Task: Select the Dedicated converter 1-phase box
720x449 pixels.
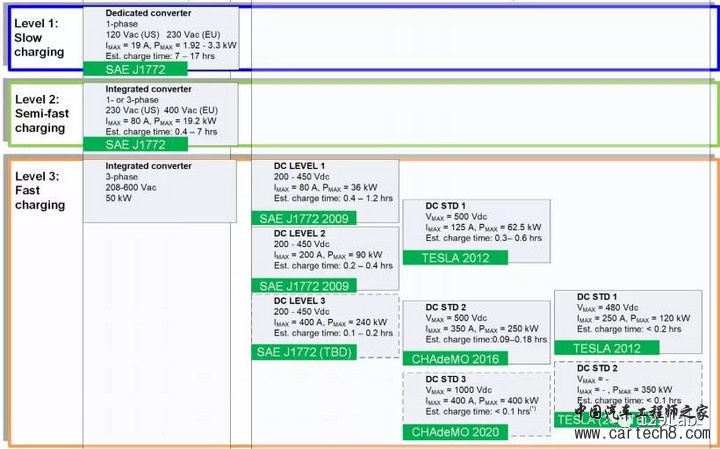Action: [x=170, y=34]
